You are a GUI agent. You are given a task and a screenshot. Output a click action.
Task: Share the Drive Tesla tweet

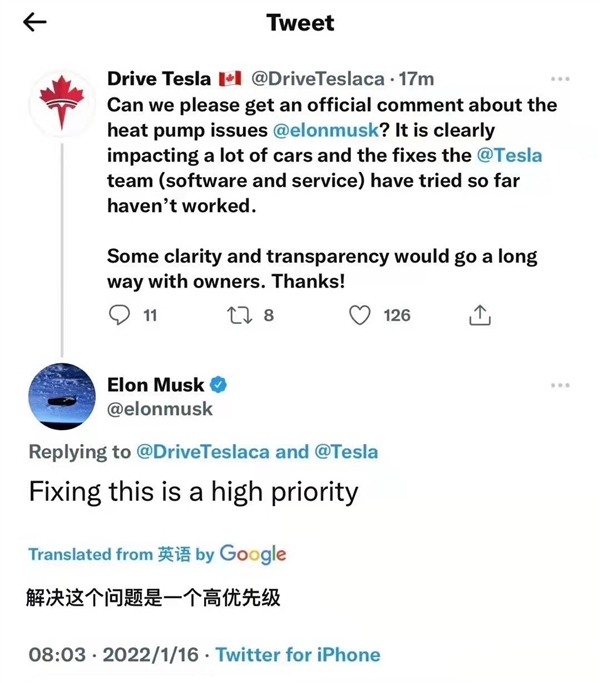[480, 315]
